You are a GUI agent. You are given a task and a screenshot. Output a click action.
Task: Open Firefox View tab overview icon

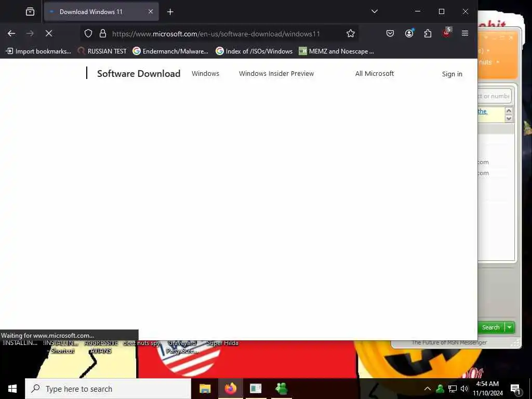[30, 12]
